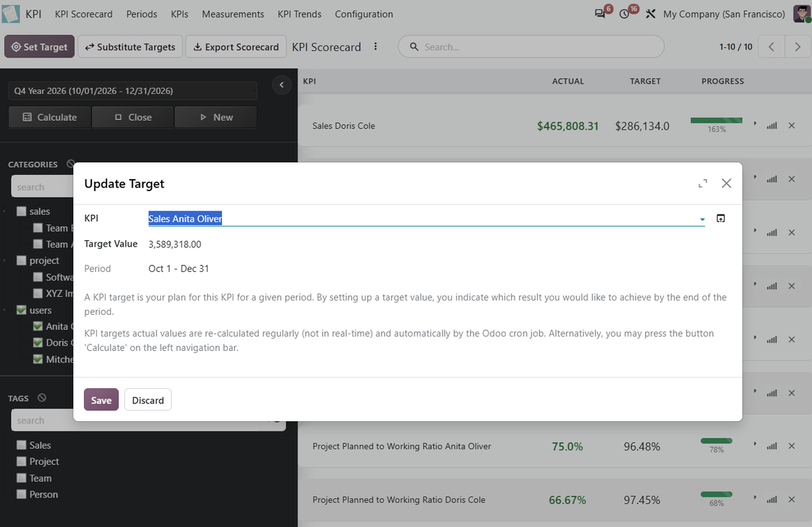Image resolution: width=812 pixels, height=527 pixels.
Task: Discard the target changes
Action: coord(147,400)
